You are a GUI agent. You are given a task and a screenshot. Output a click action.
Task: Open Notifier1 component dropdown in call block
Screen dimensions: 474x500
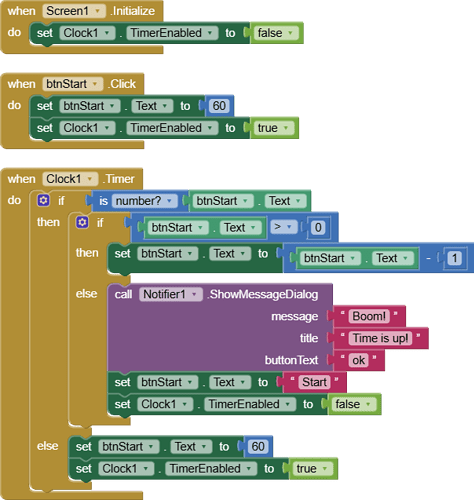point(171,295)
